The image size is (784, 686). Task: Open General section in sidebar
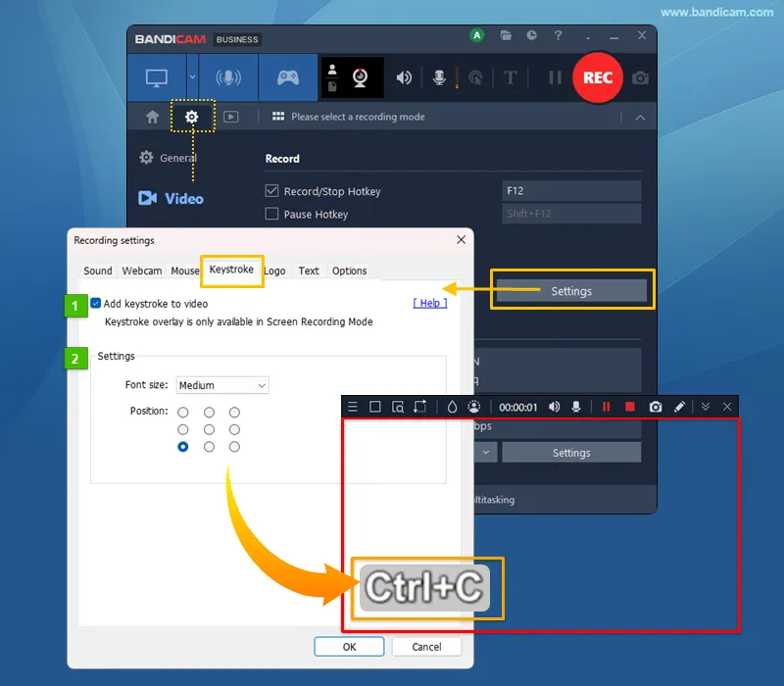tap(168, 158)
